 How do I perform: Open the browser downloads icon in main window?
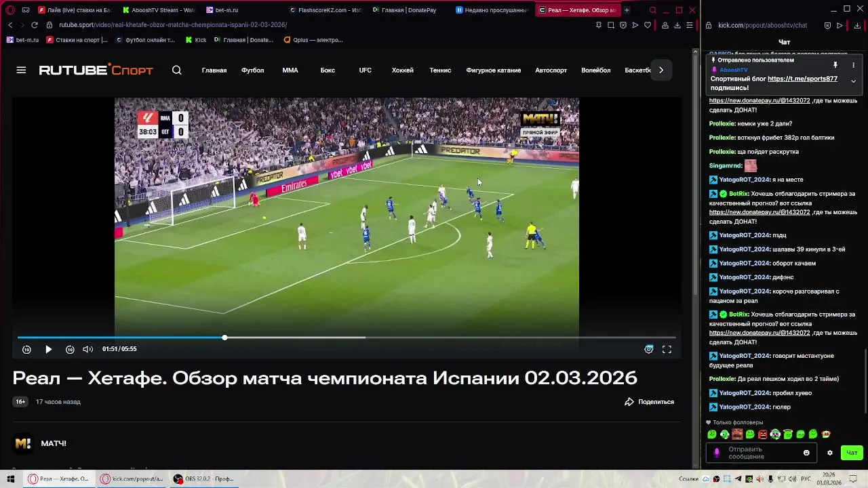pos(677,25)
